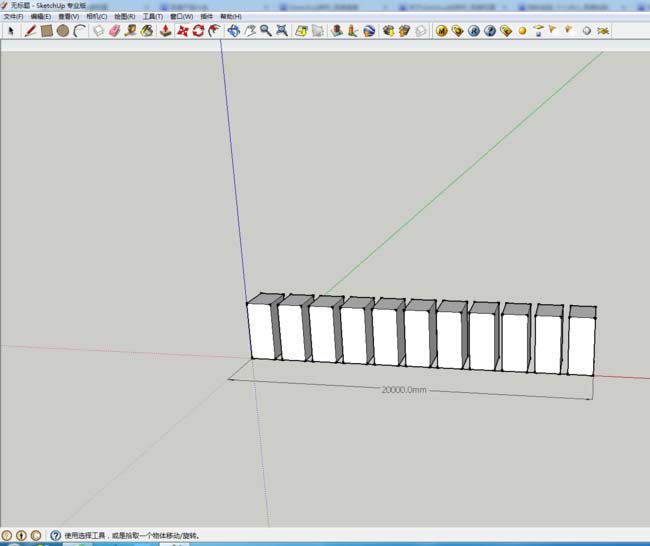650x546 pixels.
Task: Click the gray sphere plugin icon
Action: pos(587,31)
